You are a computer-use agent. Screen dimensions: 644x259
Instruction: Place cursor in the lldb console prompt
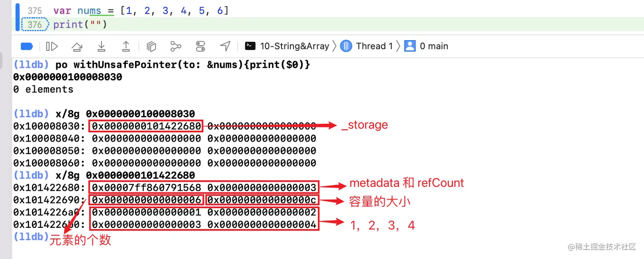point(85,237)
